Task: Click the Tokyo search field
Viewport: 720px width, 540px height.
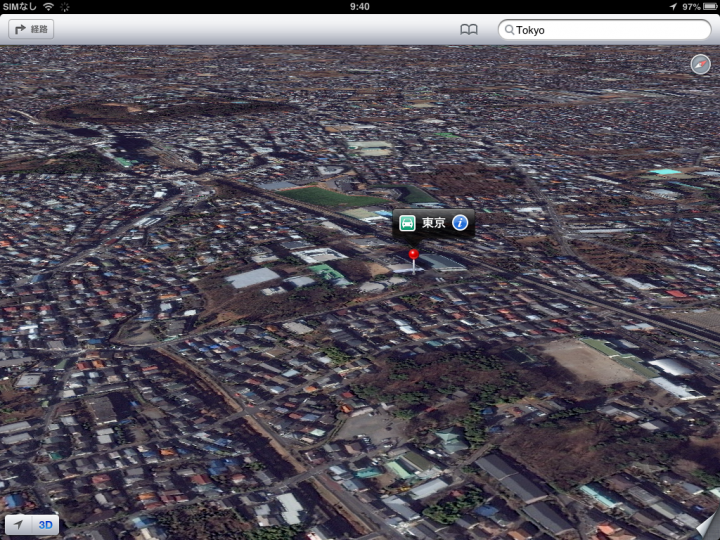Action: tap(604, 30)
